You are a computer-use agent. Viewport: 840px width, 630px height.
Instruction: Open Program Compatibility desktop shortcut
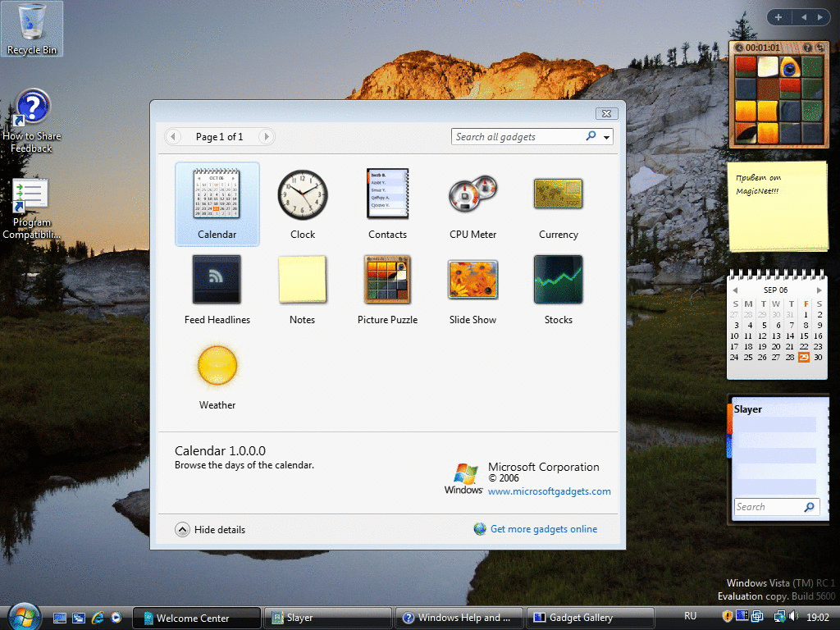pyautogui.click(x=32, y=208)
